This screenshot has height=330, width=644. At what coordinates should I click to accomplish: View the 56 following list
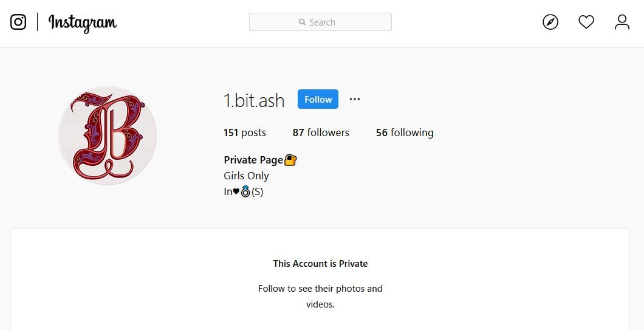pyautogui.click(x=405, y=132)
